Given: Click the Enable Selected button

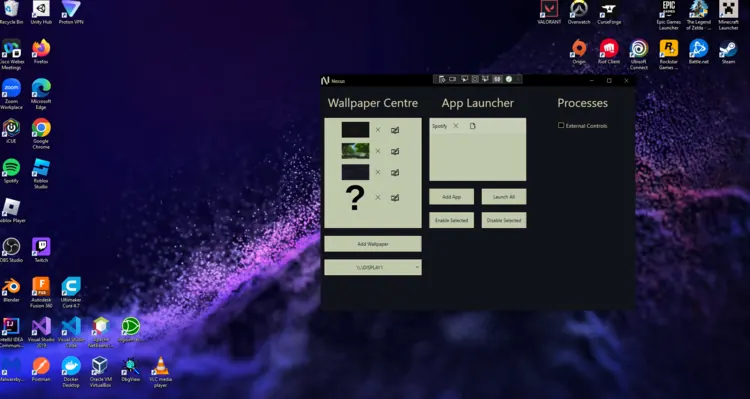Looking at the screenshot, I should pyautogui.click(x=452, y=220).
